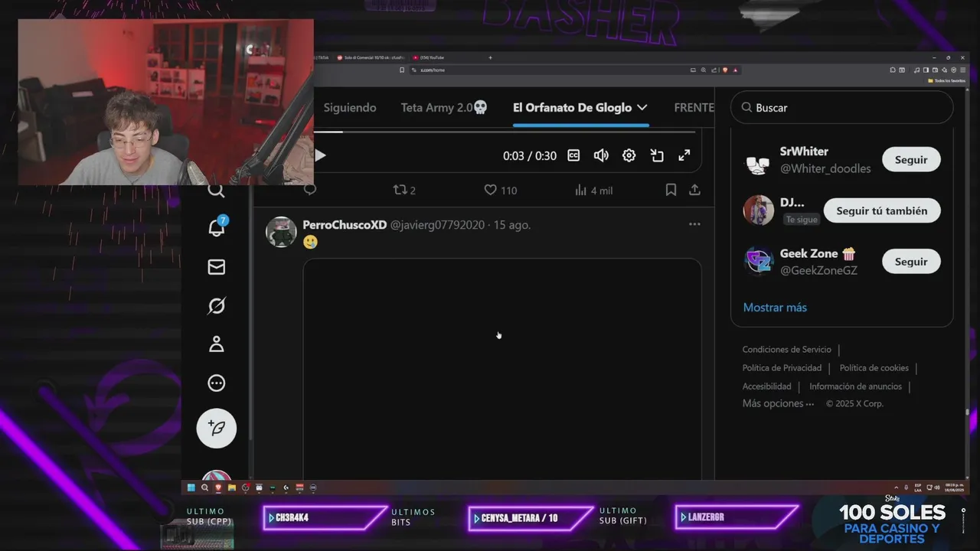Open the More options circle icon
Screen dimensions: 980x551
point(217,383)
